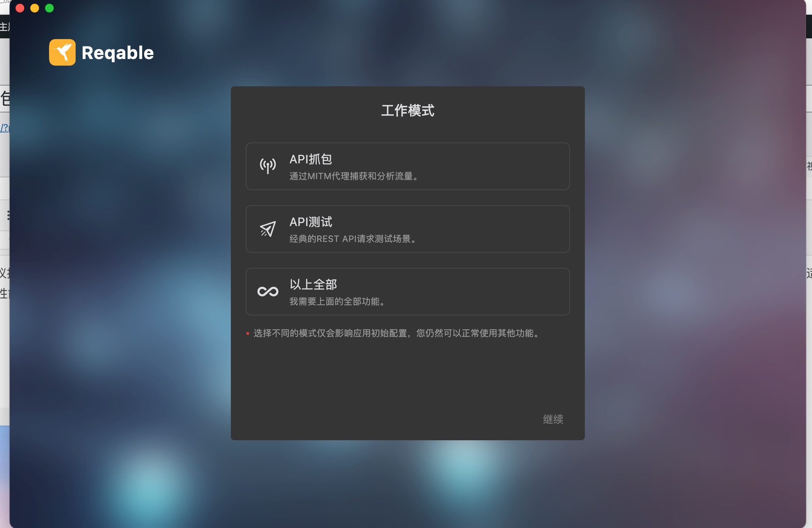Image resolution: width=812 pixels, height=528 pixels.
Task: Minimize the window using the yellow button
Action: pyautogui.click(x=35, y=8)
